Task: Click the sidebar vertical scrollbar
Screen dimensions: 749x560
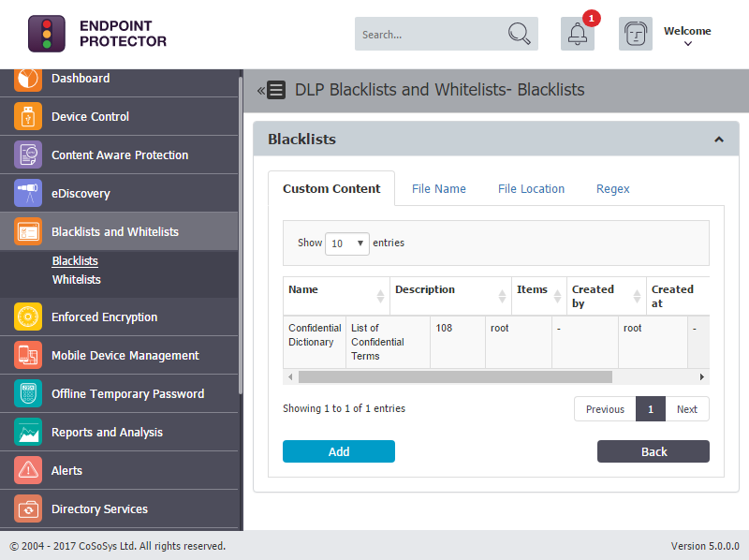Action: click(241, 234)
